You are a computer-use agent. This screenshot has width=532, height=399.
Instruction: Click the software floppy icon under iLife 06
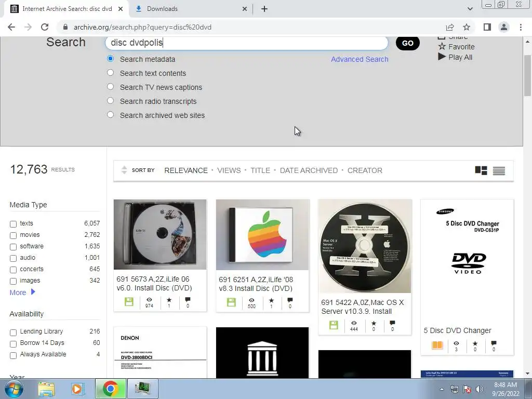click(x=129, y=302)
